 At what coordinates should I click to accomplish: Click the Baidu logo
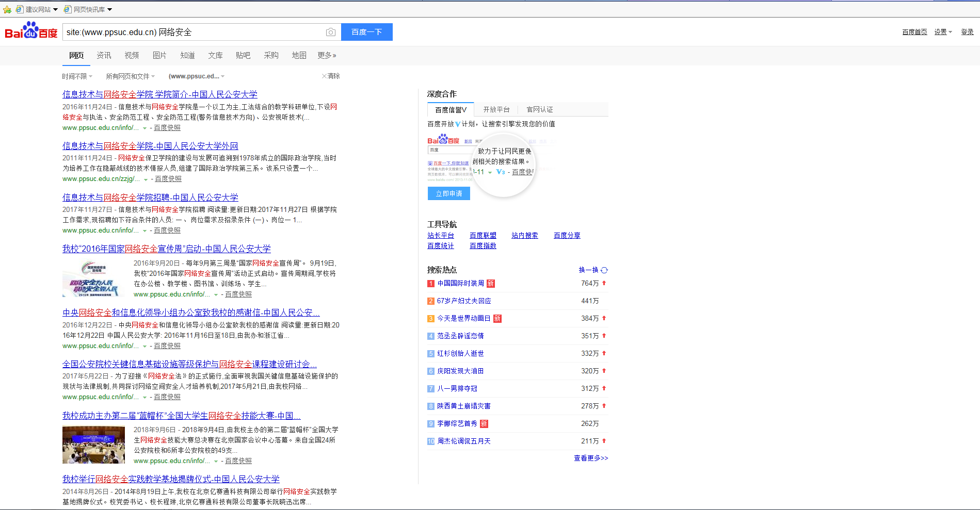point(31,31)
